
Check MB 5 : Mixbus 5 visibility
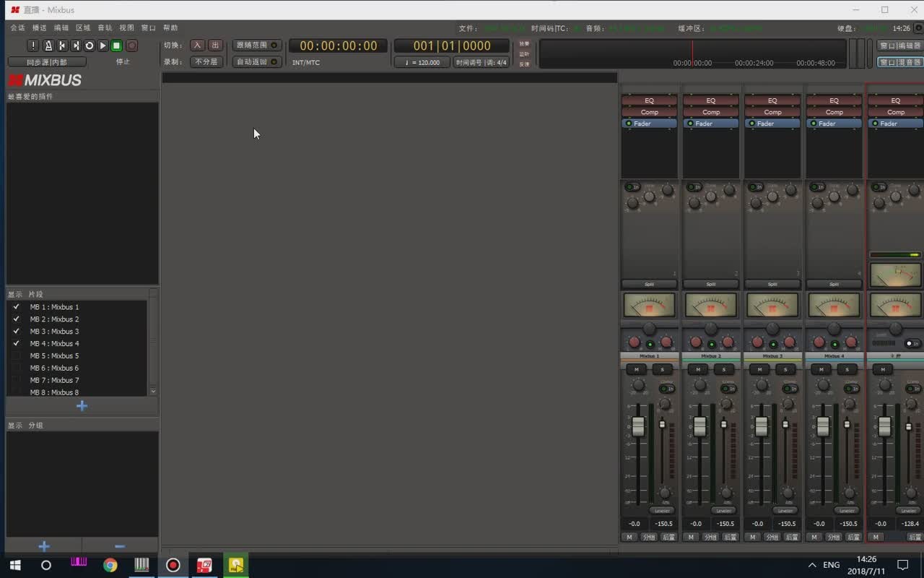(16, 356)
